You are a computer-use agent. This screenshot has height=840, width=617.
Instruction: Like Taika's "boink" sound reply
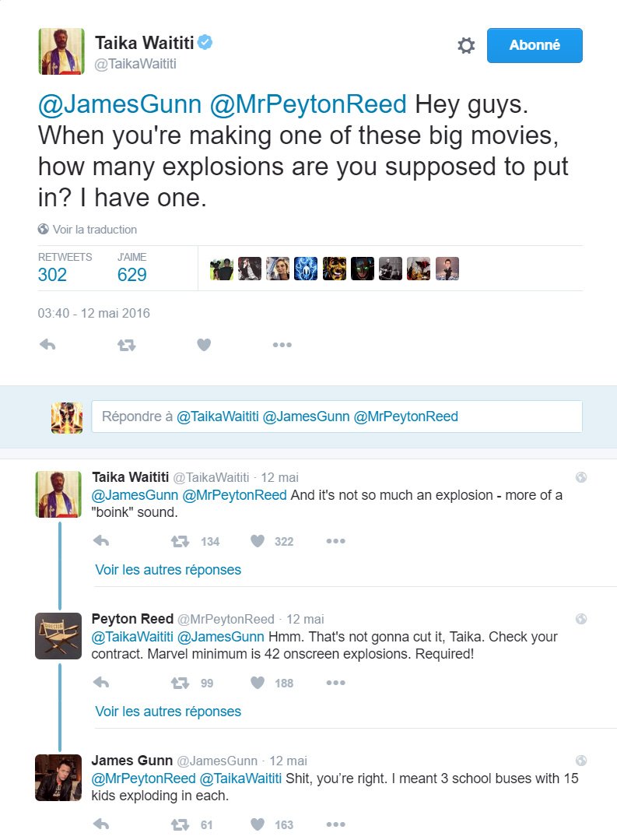coord(258,541)
